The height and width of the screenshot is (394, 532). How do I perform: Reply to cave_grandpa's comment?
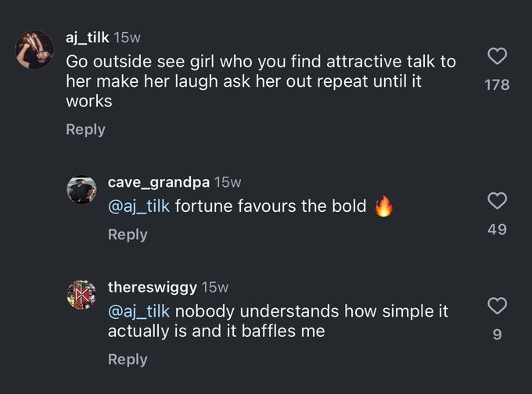128,235
